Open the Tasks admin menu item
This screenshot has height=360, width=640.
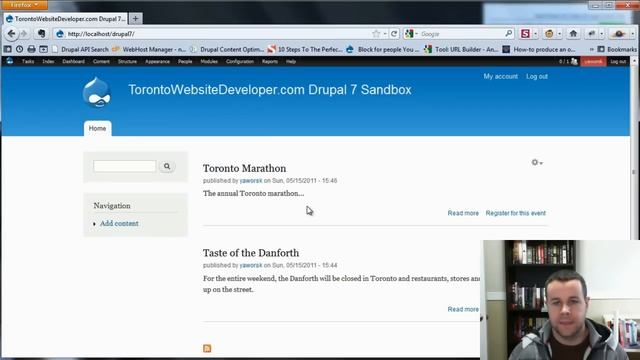point(28,62)
